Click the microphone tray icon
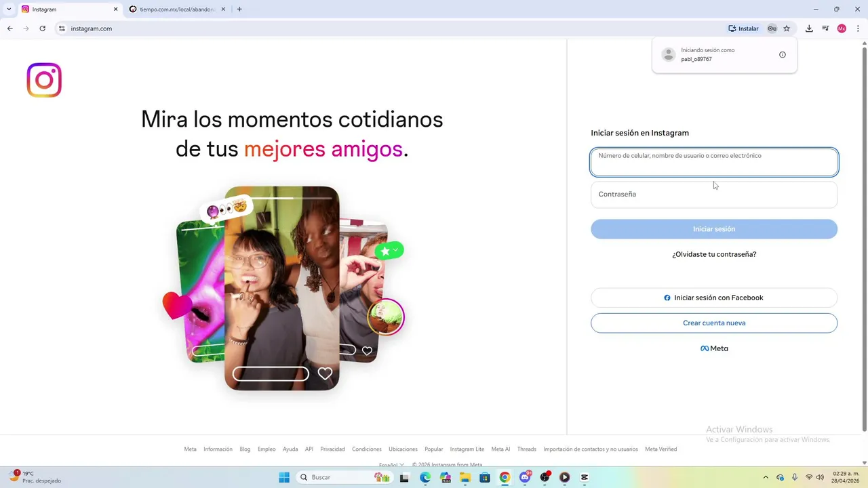This screenshot has width=868, height=488. (x=795, y=477)
